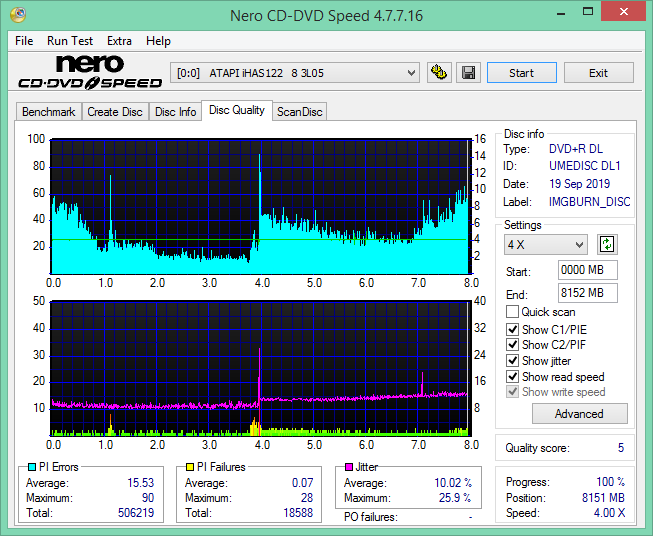This screenshot has height=536, width=653.
Task: Click PI Failures maximum 28
Action: coord(307,498)
